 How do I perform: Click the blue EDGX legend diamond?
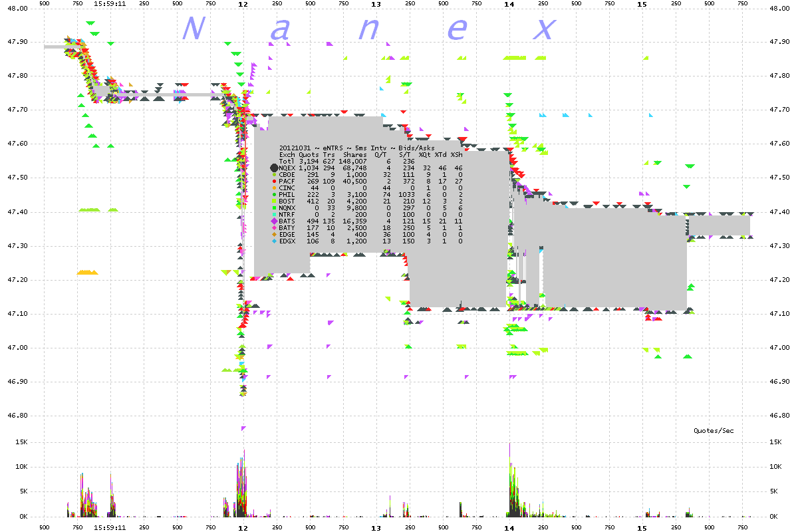pos(273,241)
